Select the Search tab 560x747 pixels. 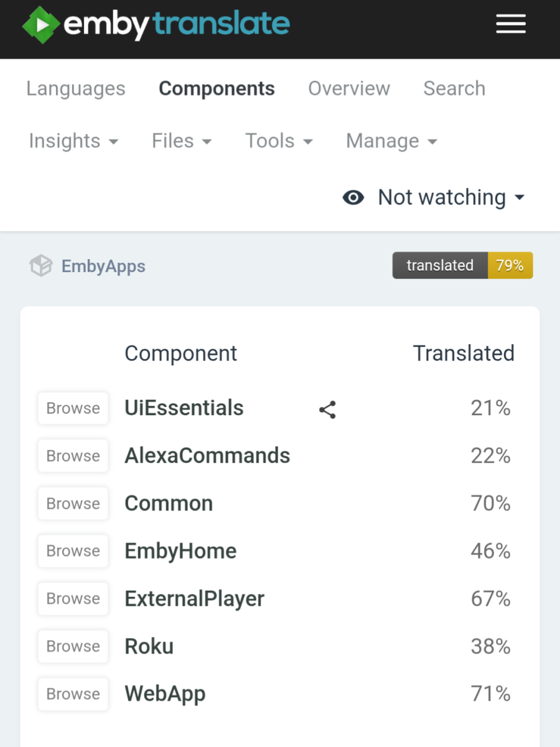454,89
